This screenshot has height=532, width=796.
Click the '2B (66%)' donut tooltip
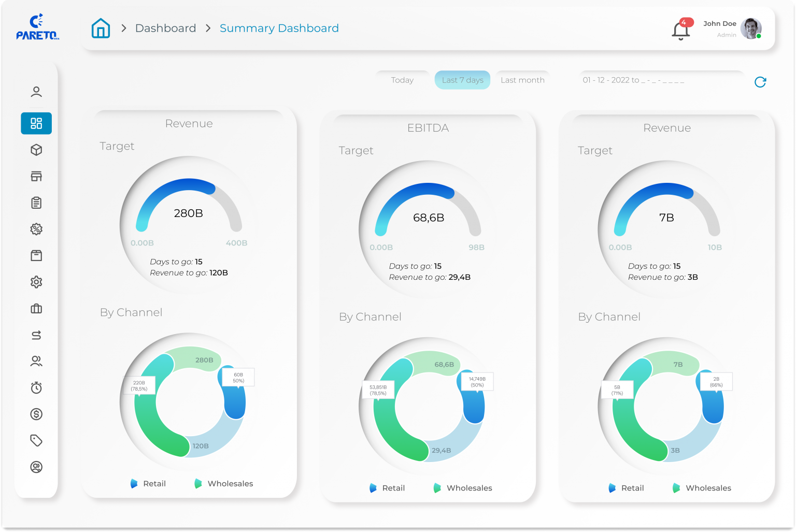tap(716, 382)
